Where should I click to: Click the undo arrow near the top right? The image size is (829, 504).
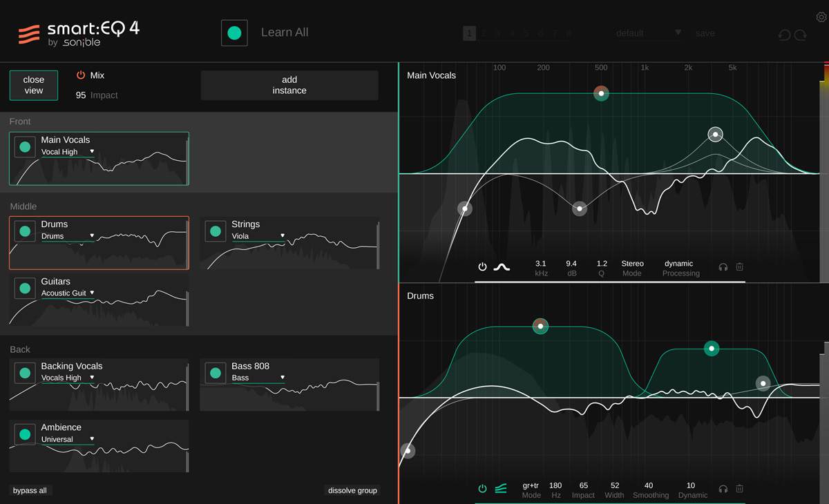[783, 33]
